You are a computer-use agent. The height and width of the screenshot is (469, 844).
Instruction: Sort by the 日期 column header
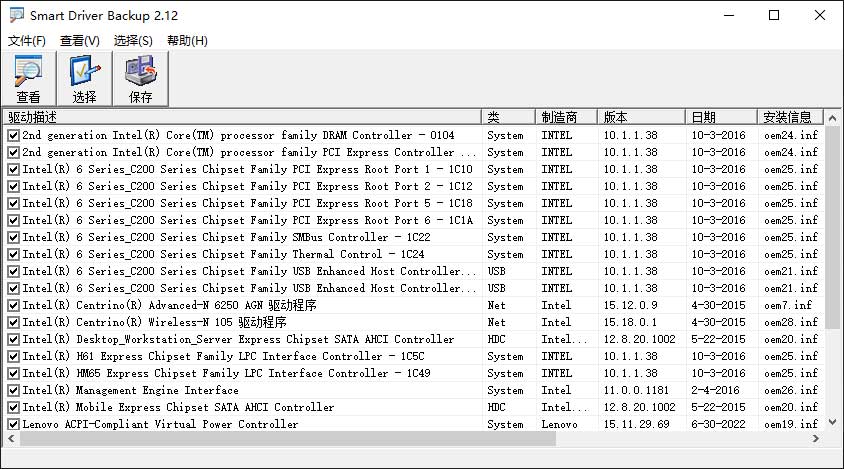[x=721, y=117]
